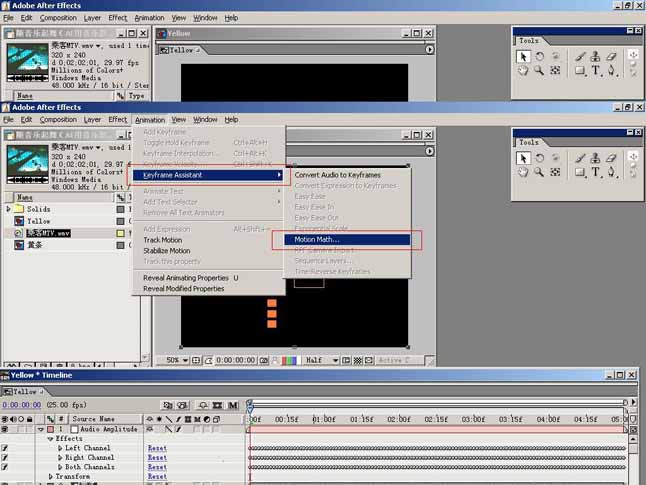
Task: Choose Stabilize Motion from Animation menu
Action: 167,251
